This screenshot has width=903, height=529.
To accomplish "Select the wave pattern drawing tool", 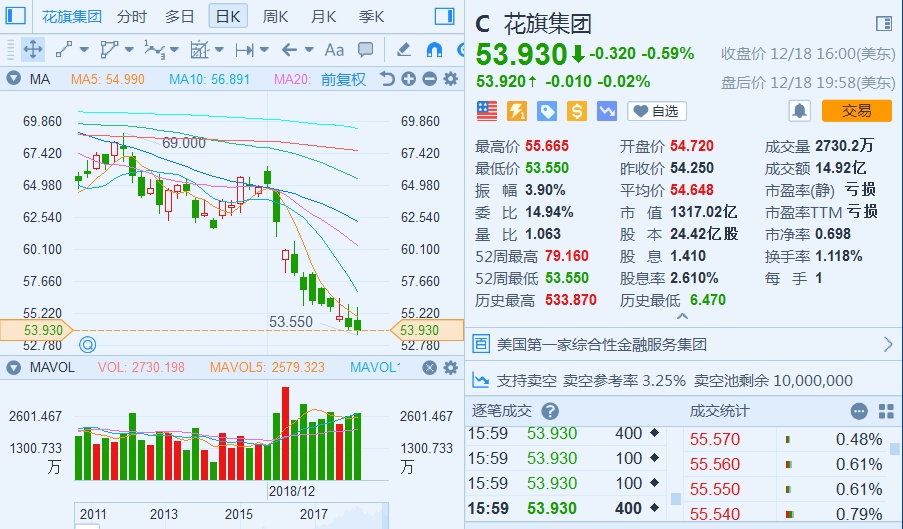I will point(154,50).
